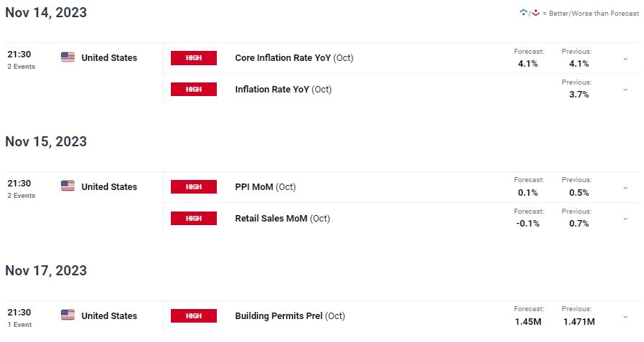This screenshot has width=644, height=342.
Task: Click US flag icon for Nov 17
Action: point(67,315)
